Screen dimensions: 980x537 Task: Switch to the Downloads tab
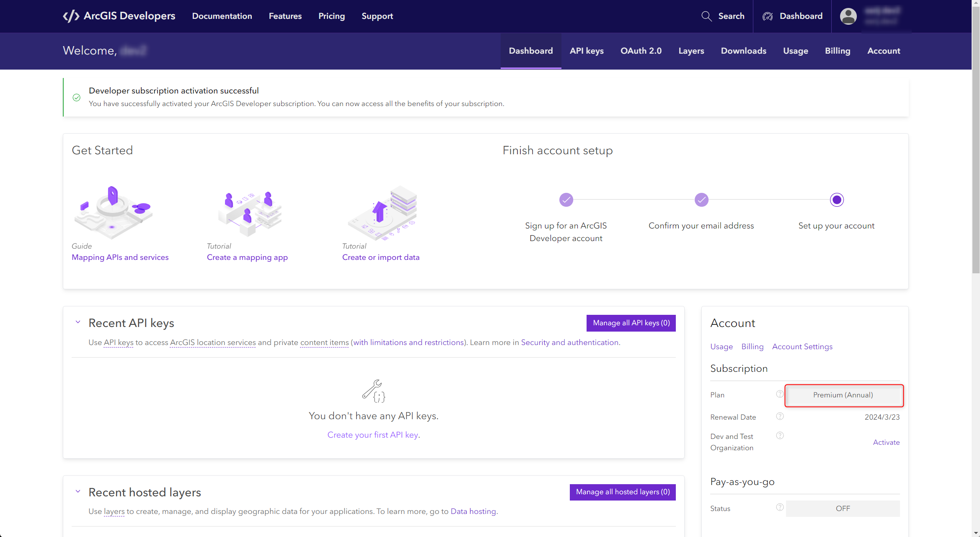pos(744,51)
